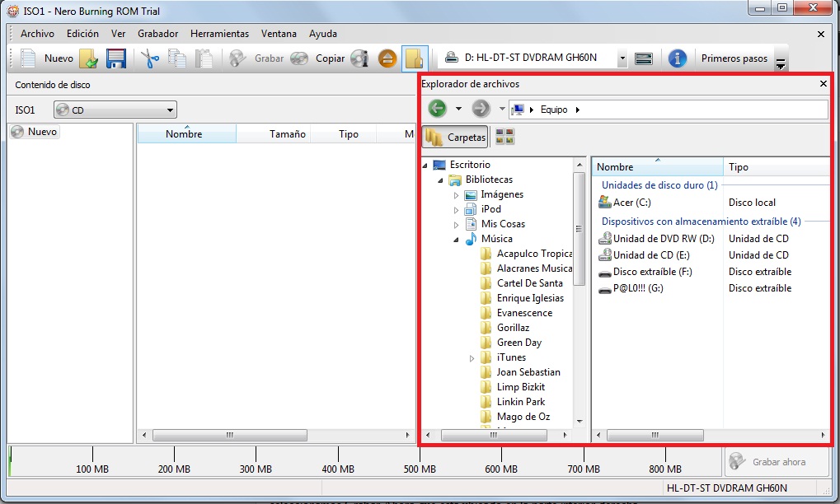Image resolution: width=840 pixels, height=504 pixels.
Task: Sort disc contents by Tamaño column
Action: (273, 133)
